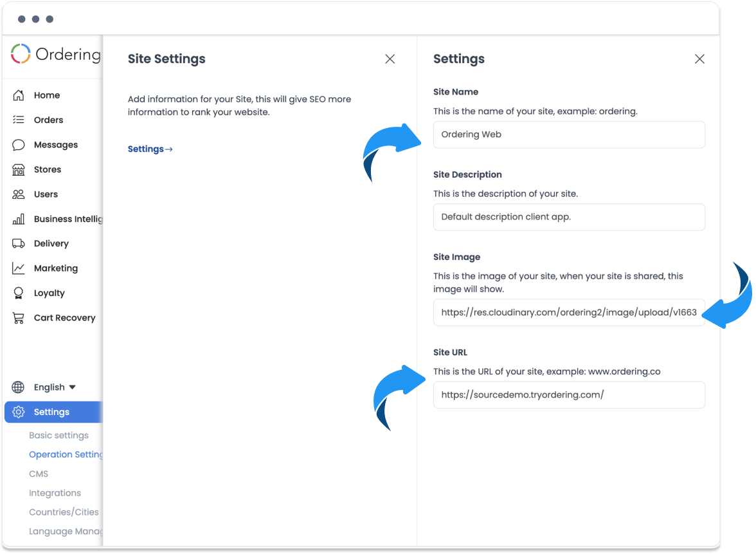The height and width of the screenshot is (554, 756).
Task: Edit the Site Description input field
Action: coord(569,217)
